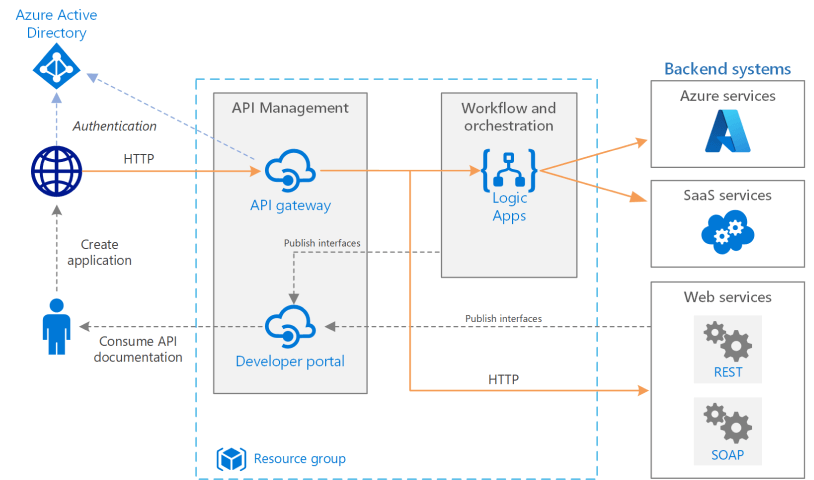Select the API gateway cloud icon
Image resolution: width=814 pixels, height=480 pixels.
290,170
